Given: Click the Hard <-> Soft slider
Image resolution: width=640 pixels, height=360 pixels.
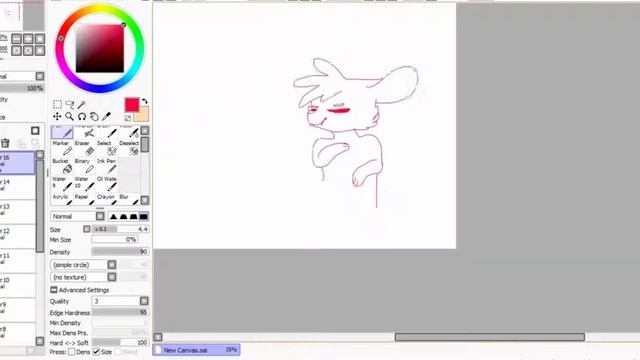Looking at the screenshot, I should click(x=120, y=342).
